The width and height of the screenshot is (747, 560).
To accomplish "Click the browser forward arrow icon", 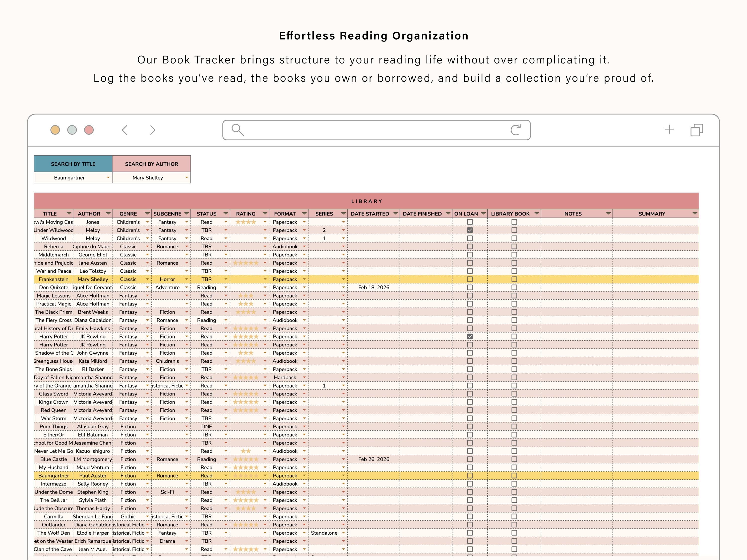I will tap(153, 130).
